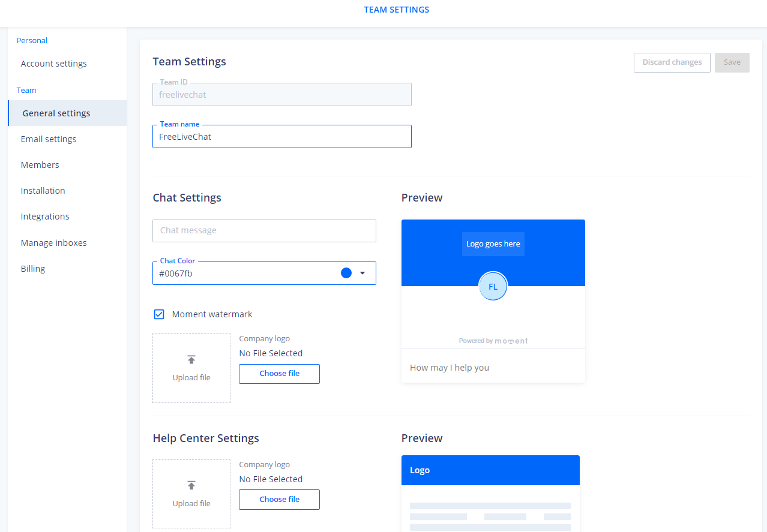Click the Save button
Image resolution: width=767 pixels, height=532 pixels.
(x=732, y=62)
